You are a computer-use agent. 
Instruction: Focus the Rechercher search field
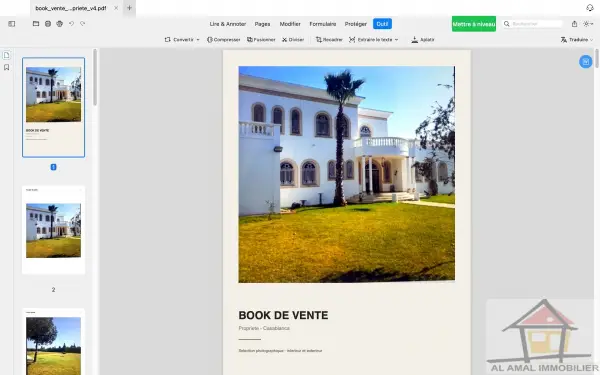tap(533, 24)
